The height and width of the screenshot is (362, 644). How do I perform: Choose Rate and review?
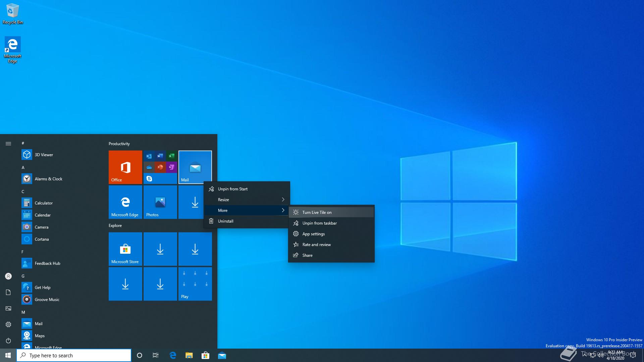click(x=331, y=245)
